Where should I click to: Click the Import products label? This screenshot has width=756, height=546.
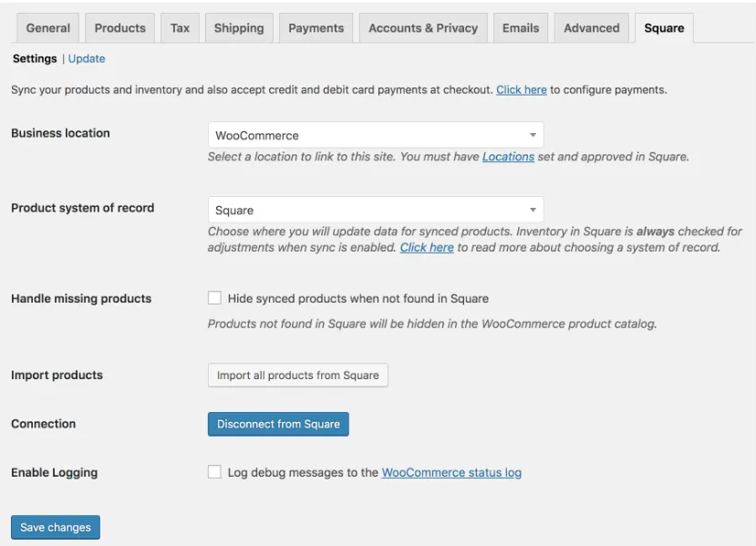pyautogui.click(x=57, y=375)
